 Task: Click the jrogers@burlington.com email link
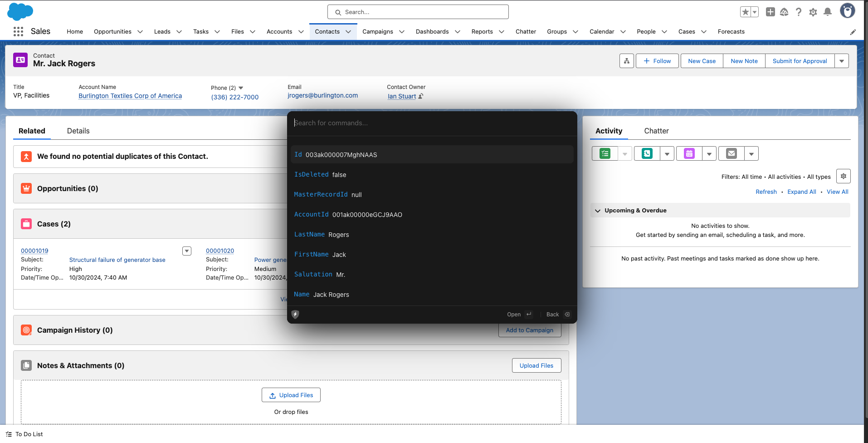point(322,95)
